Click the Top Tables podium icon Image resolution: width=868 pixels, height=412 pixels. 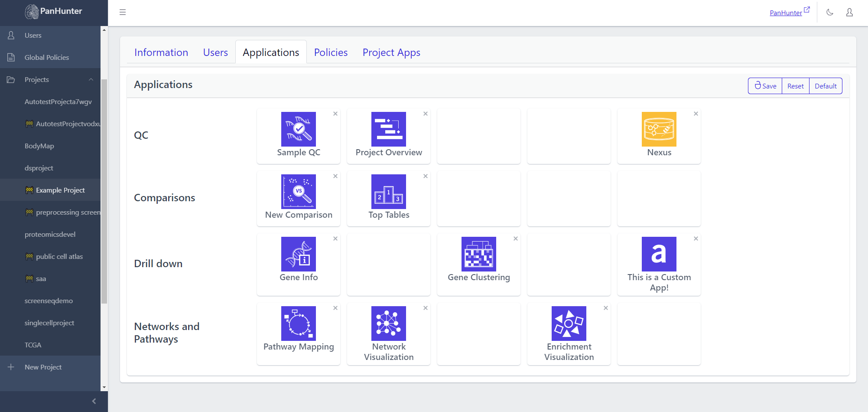388,192
